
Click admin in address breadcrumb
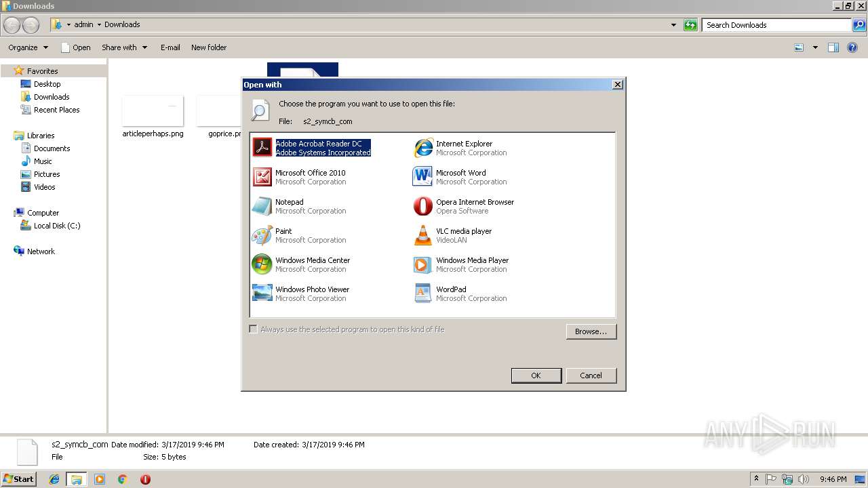[83, 24]
